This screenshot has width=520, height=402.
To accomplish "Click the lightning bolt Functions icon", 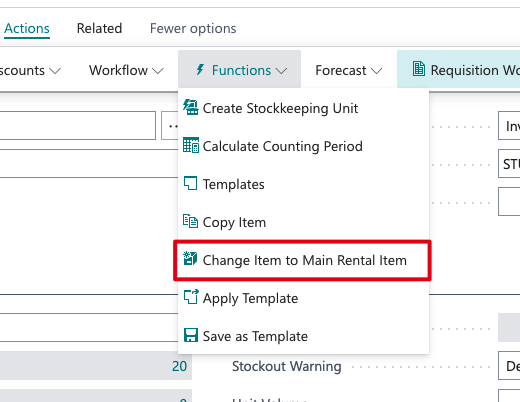I will pyautogui.click(x=200, y=70).
